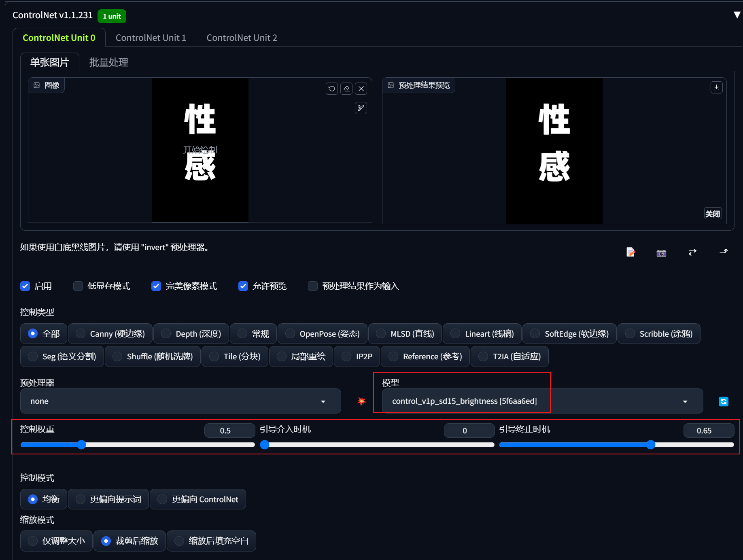Click the curved up-right arrow icon
The width and height of the screenshot is (743, 560).
tap(724, 251)
